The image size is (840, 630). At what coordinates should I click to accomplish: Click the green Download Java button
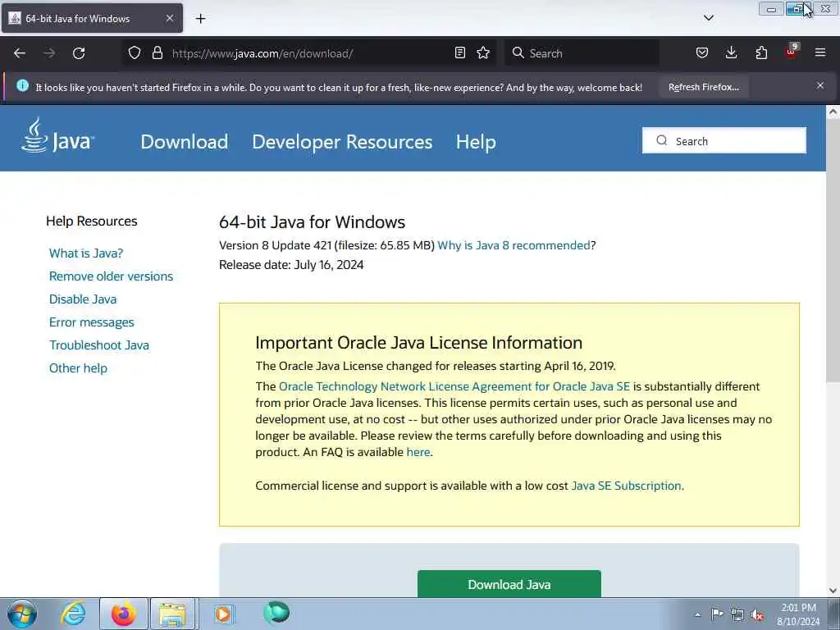tap(509, 584)
